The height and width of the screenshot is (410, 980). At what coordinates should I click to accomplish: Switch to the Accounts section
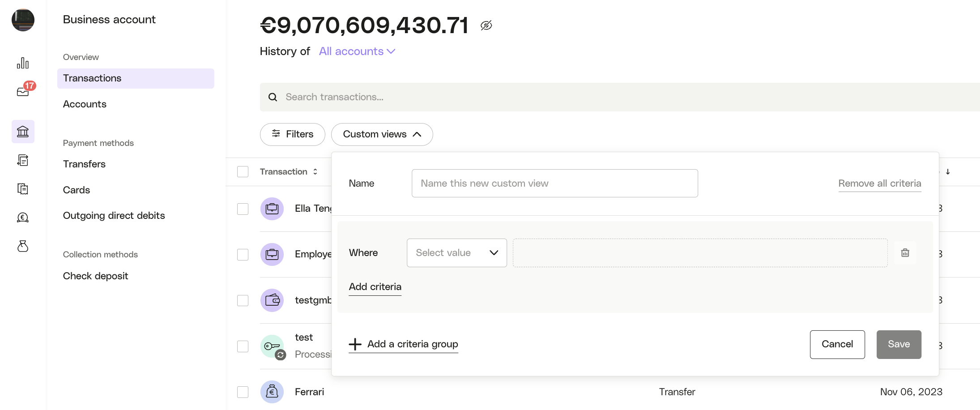point(85,104)
